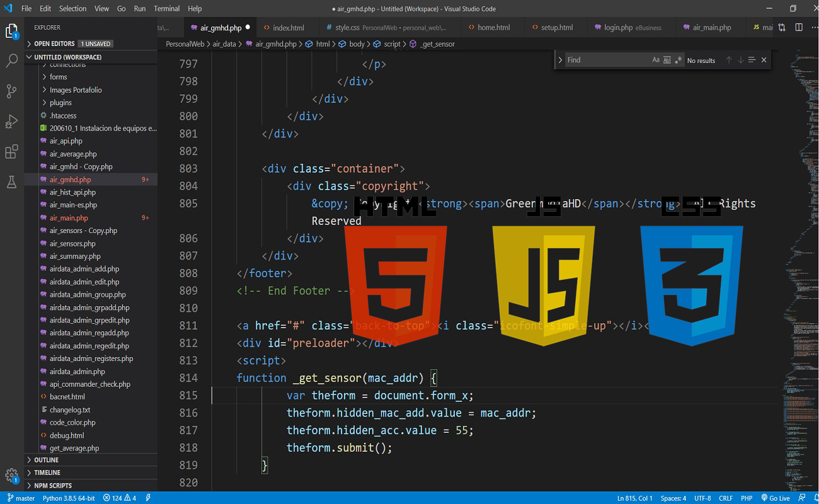Viewport: 819px width, 504px height.
Task: Switch to the index.html tab
Action: [x=289, y=28]
